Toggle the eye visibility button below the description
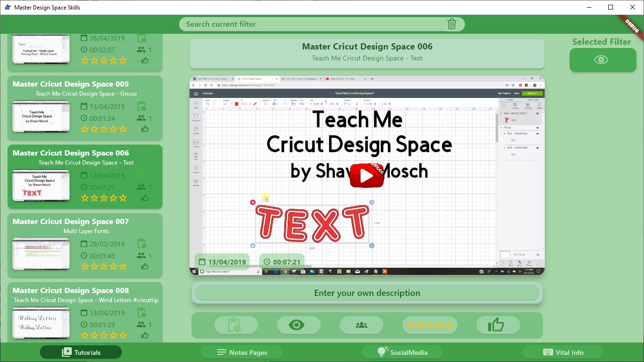 coord(296,325)
